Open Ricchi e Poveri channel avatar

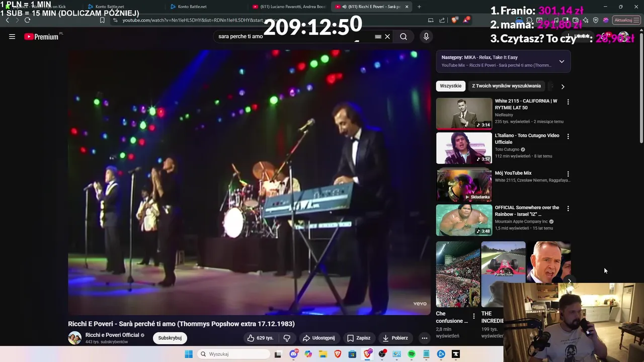click(x=75, y=338)
